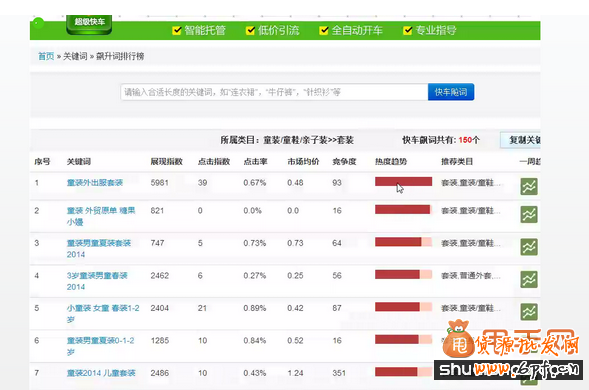Viewport: 589px width, 390px height.
Task: Click the 所属类目 category path text
Action: 287,140
